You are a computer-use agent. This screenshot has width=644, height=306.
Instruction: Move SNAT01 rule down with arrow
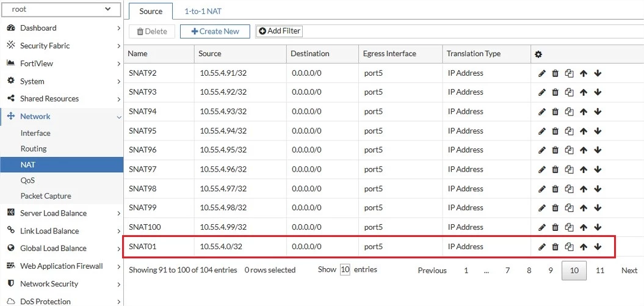point(598,247)
